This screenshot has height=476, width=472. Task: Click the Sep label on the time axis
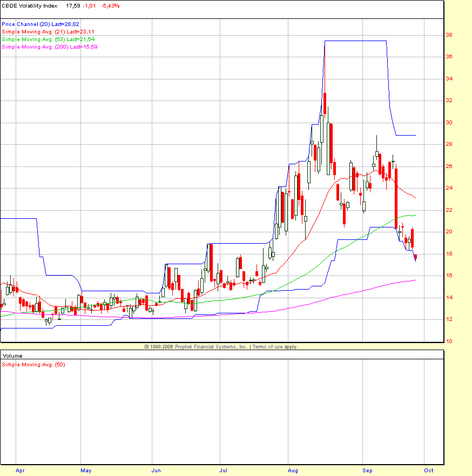[x=367, y=471]
